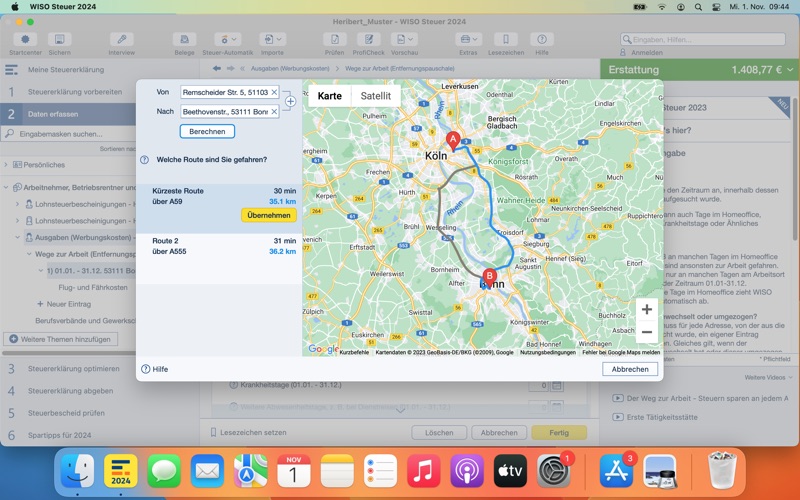Select step 1 Steuererklärung vorbereiten
The height and width of the screenshot is (500, 800).
[68, 92]
